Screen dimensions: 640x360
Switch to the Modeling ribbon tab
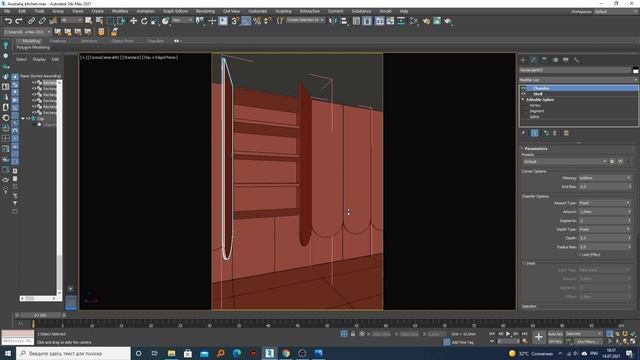click(x=31, y=41)
